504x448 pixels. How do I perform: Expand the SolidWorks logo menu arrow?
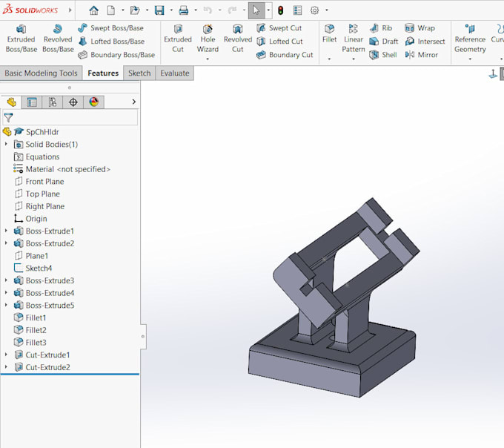pos(70,10)
